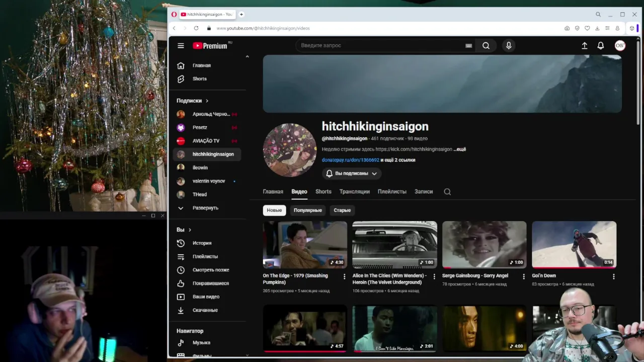Image resolution: width=644 pixels, height=362 pixels.
Task: Open ileowin subscription channel
Action: click(207, 167)
